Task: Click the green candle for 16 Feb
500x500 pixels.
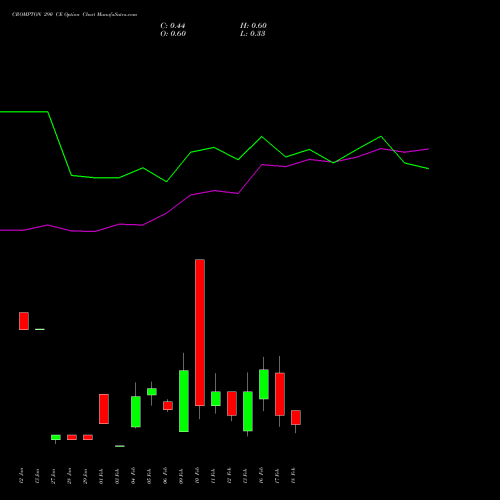Action: coord(264,384)
